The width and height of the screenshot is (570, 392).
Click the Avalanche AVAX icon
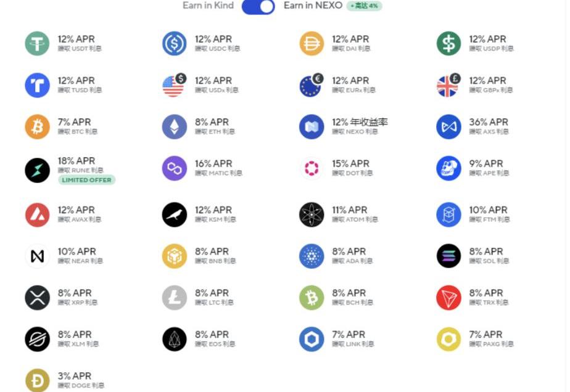click(37, 215)
